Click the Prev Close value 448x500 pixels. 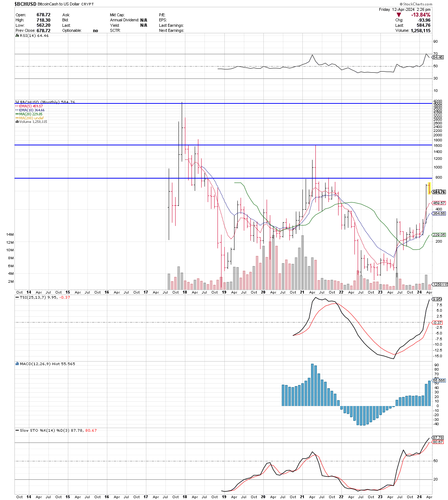tap(43, 31)
